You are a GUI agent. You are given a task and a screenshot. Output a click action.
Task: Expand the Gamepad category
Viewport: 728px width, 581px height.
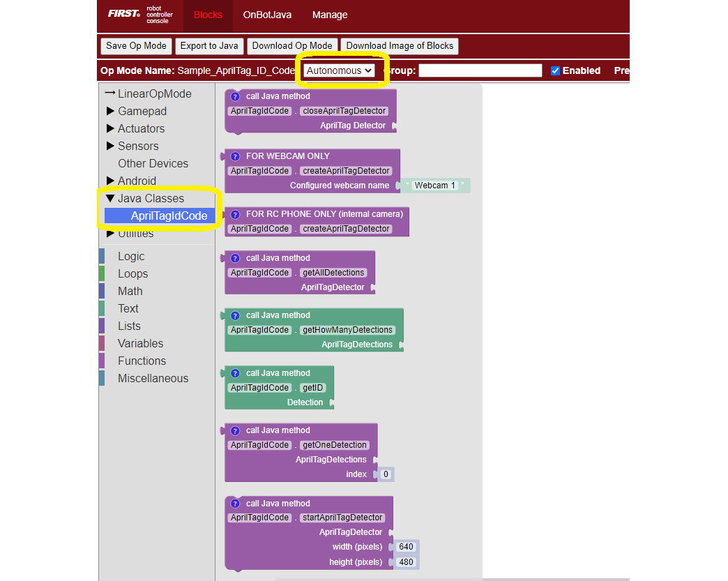(x=110, y=111)
